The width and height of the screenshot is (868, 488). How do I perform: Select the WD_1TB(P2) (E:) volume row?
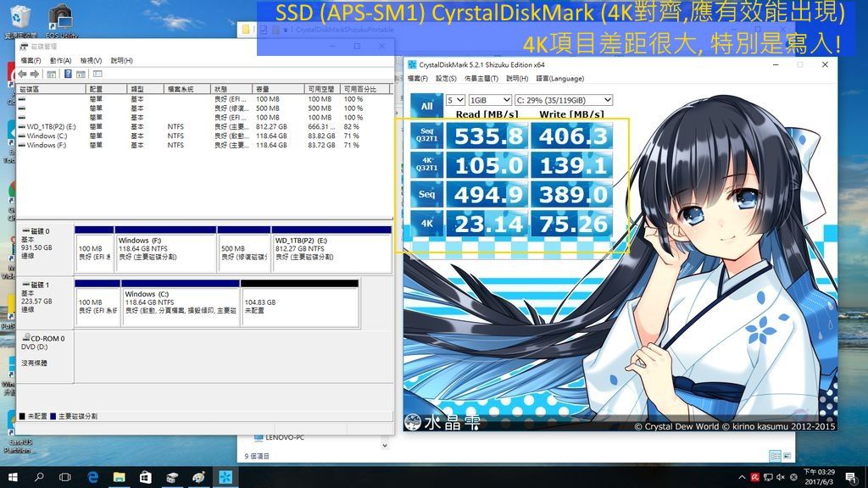[x=51, y=126]
